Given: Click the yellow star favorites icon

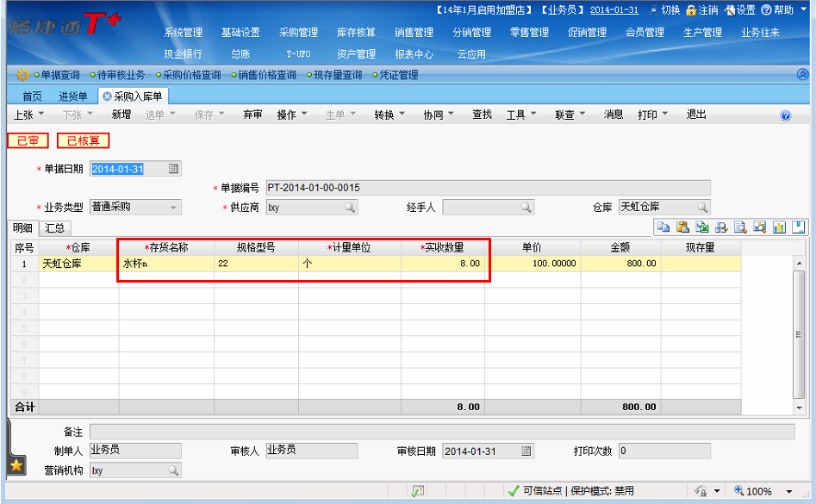Looking at the screenshot, I should [16, 465].
